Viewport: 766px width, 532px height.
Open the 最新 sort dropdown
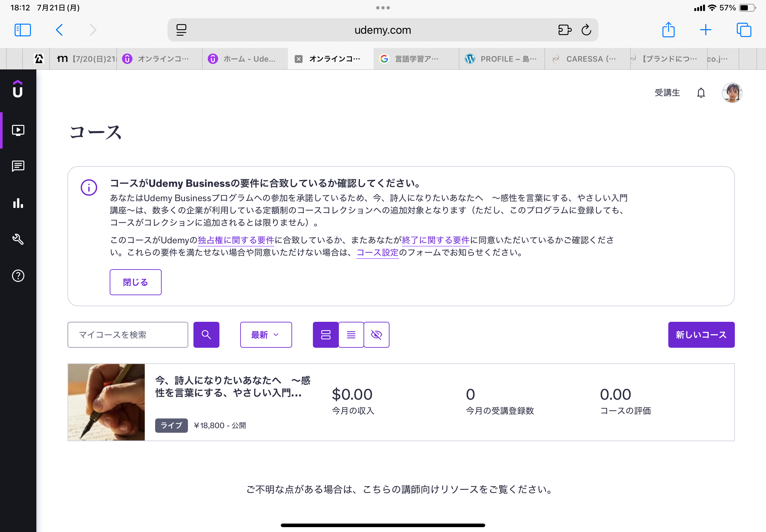(x=266, y=335)
